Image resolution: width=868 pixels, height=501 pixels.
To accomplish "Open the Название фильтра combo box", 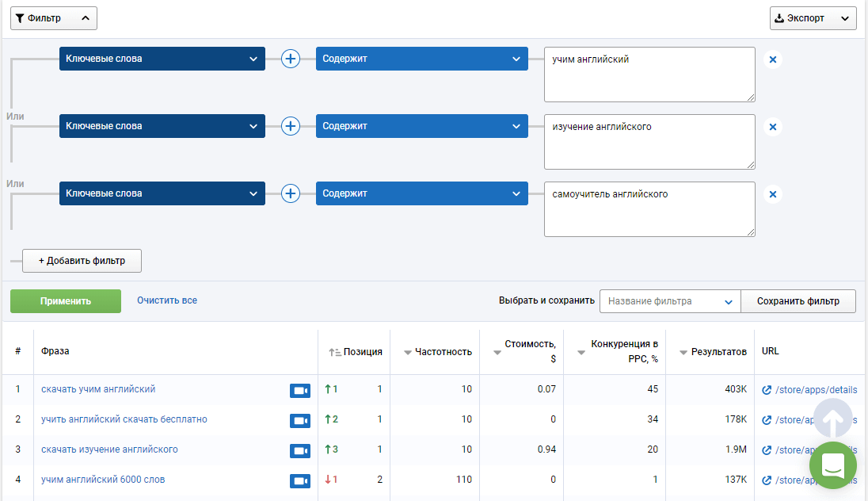I will pos(670,301).
